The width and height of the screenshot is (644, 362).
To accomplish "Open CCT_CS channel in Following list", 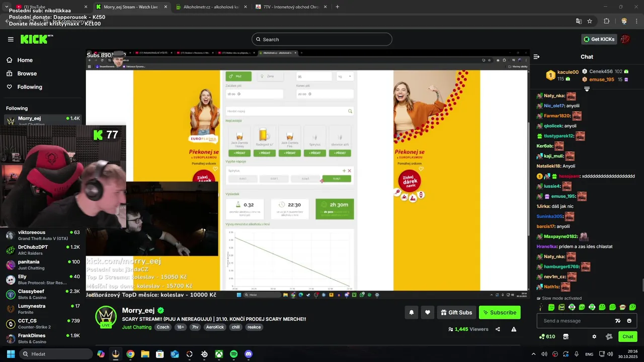I will click(43, 323).
